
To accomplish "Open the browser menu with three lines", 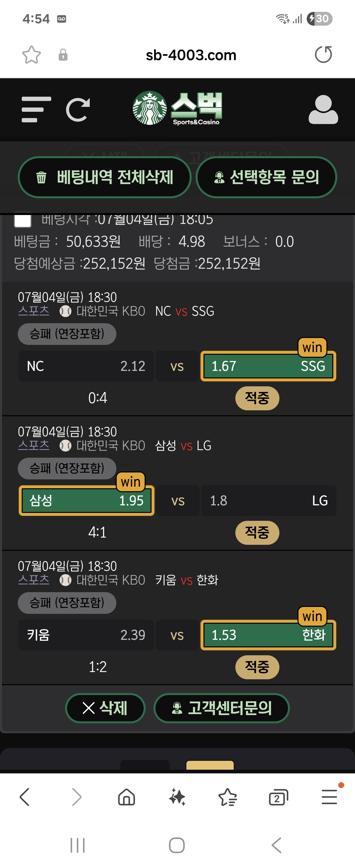I will 329,797.
